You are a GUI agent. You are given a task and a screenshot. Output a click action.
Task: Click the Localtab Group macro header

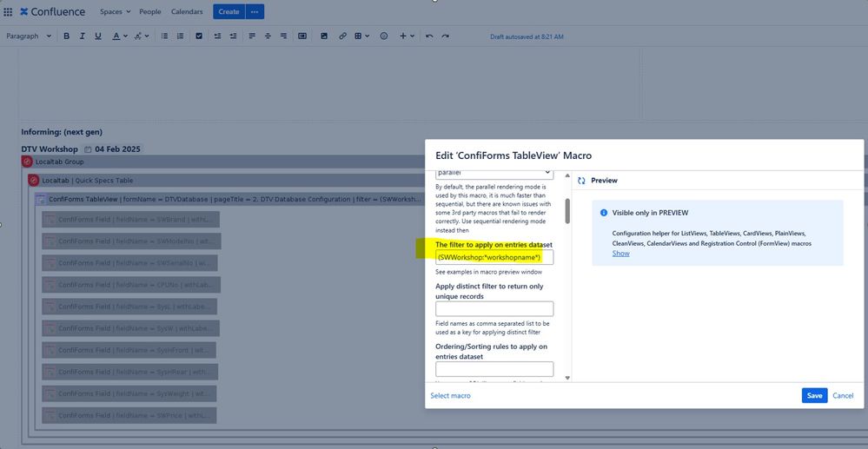[x=223, y=162]
